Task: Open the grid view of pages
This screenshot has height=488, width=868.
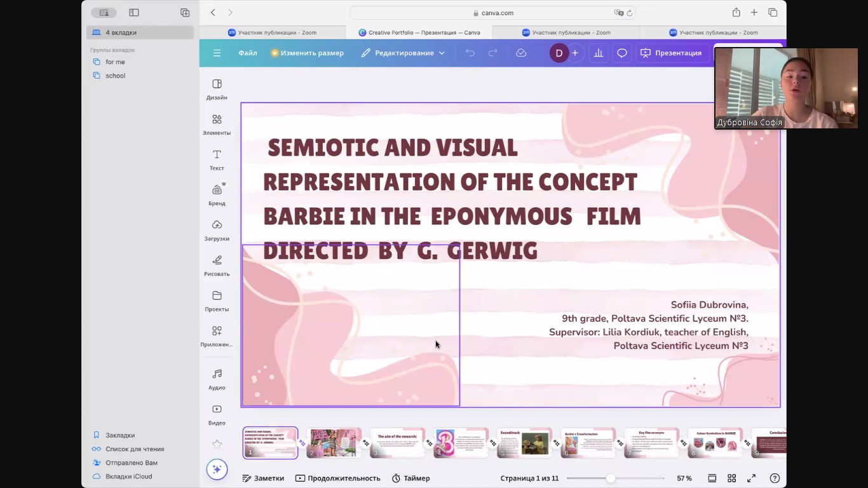Action: coord(731,478)
